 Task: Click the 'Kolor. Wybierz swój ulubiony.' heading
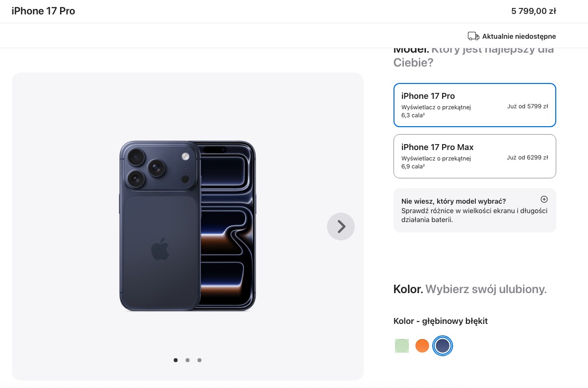pyautogui.click(x=470, y=289)
